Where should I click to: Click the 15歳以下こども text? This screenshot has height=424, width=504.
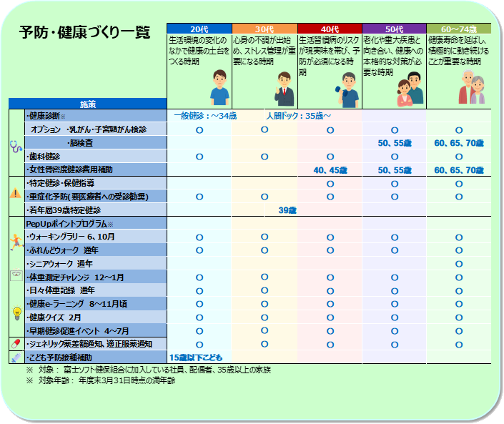point(196,357)
